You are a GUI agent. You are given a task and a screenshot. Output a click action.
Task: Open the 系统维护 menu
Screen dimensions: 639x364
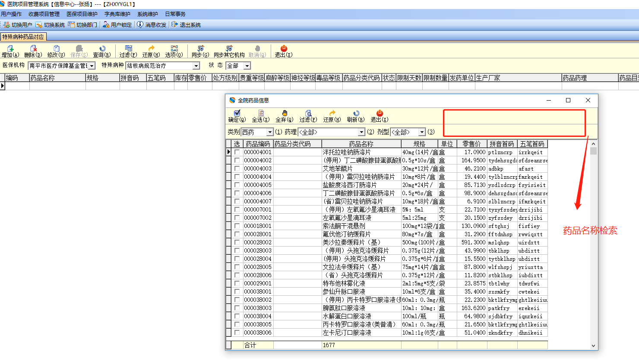pyautogui.click(x=148, y=14)
